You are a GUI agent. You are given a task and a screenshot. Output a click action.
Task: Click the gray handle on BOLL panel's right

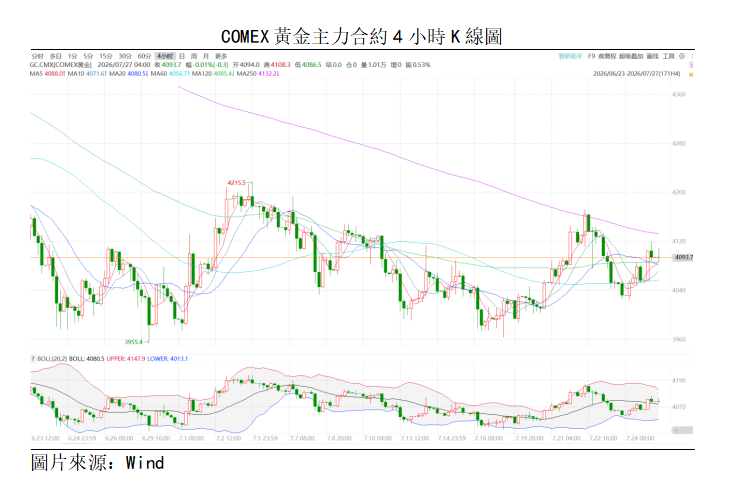pyautogui.click(x=682, y=430)
